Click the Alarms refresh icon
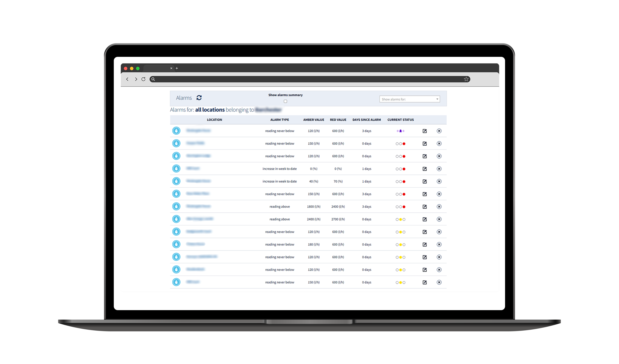Image resolution: width=619 pixels, height=364 pixels. [x=199, y=98]
